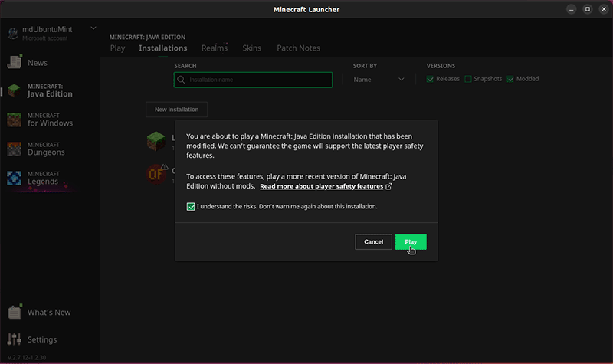The height and width of the screenshot is (364, 613).
Task: Open Minecraft Legends icon
Action: tap(15, 178)
